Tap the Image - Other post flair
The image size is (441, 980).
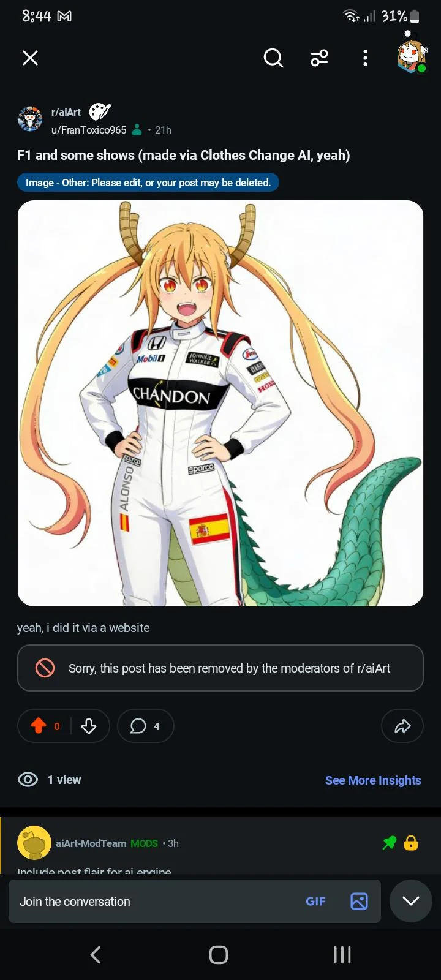pos(148,183)
